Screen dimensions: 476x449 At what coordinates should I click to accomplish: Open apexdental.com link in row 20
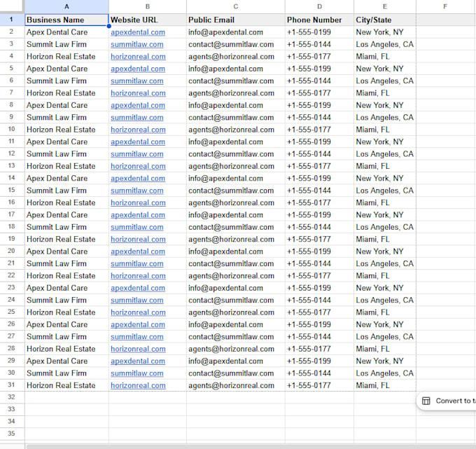(x=138, y=251)
